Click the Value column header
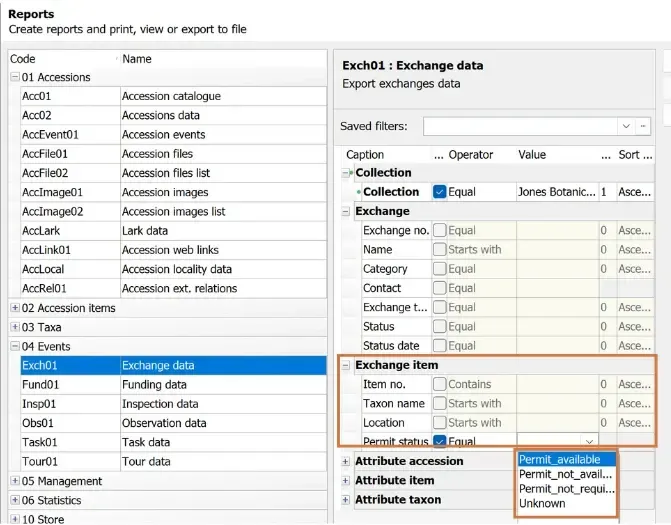671x525 pixels. point(532,155)
